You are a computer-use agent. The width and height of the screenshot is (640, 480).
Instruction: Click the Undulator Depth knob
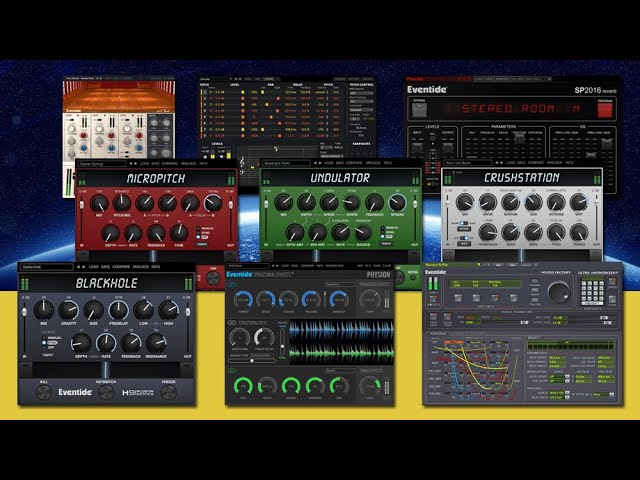pos(306,202)
